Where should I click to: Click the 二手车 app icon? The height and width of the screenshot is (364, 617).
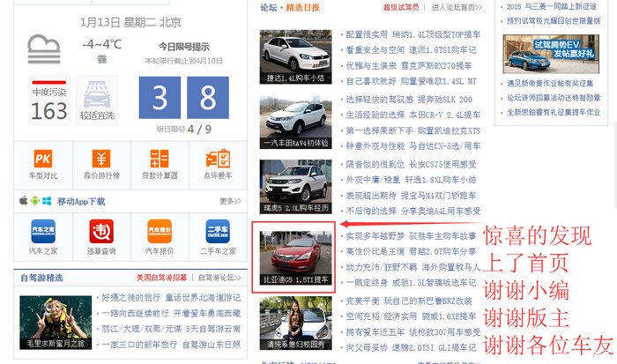pyautogui.click(x=217, y=231)
